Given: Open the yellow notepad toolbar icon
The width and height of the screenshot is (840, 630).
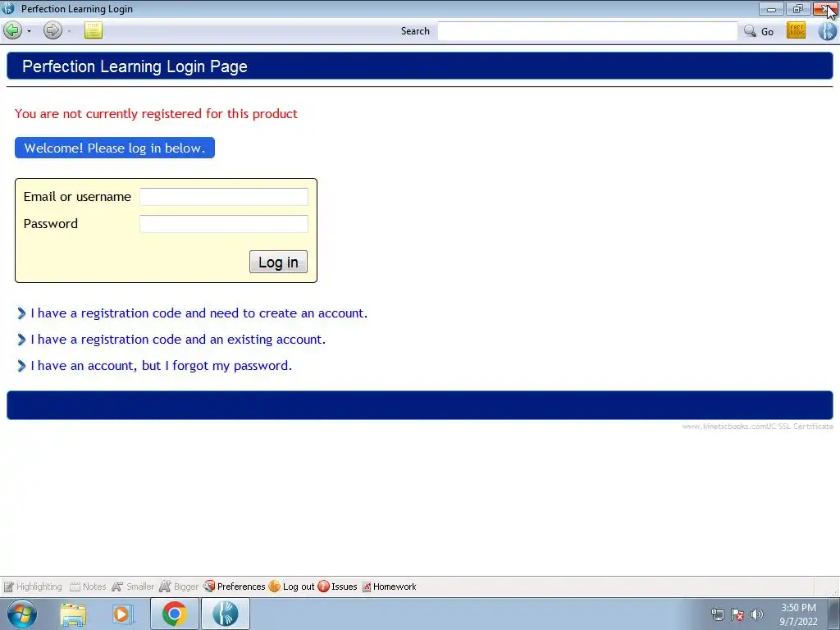Looking at the screenshot, I should (94, 30).
